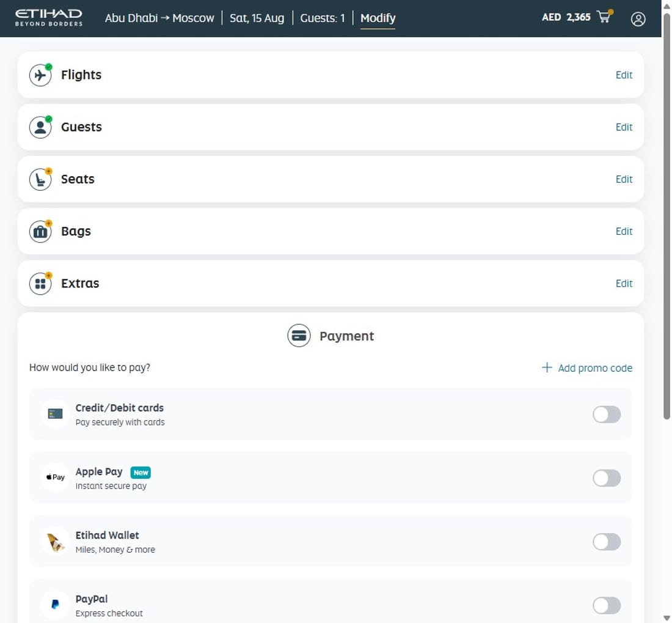Click the Flights airplane icon
This screenshot has width=672, height=623.
[40, 75]
